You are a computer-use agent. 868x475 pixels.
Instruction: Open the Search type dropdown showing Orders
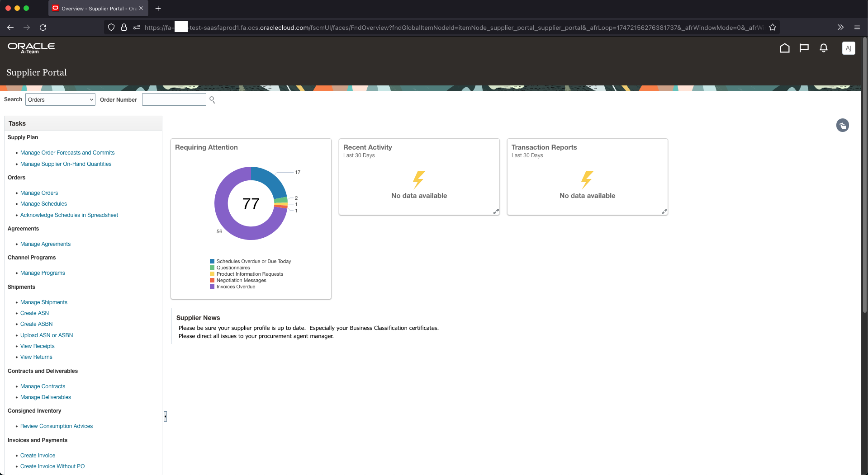(x=60, y=99)
